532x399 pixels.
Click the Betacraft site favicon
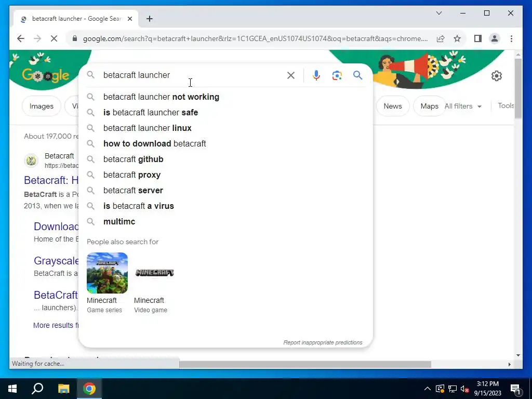tap(31, 160)
